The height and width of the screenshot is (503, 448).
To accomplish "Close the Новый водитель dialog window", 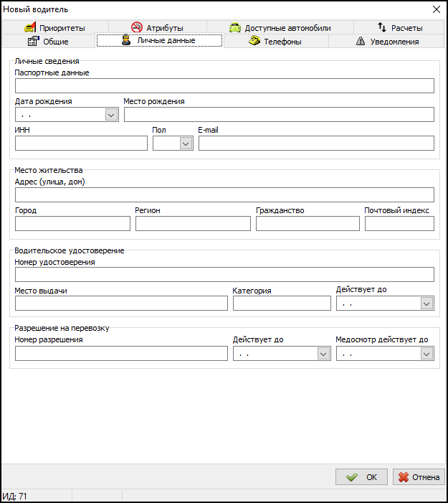I will pyautogui.click(x=437, y=9).
